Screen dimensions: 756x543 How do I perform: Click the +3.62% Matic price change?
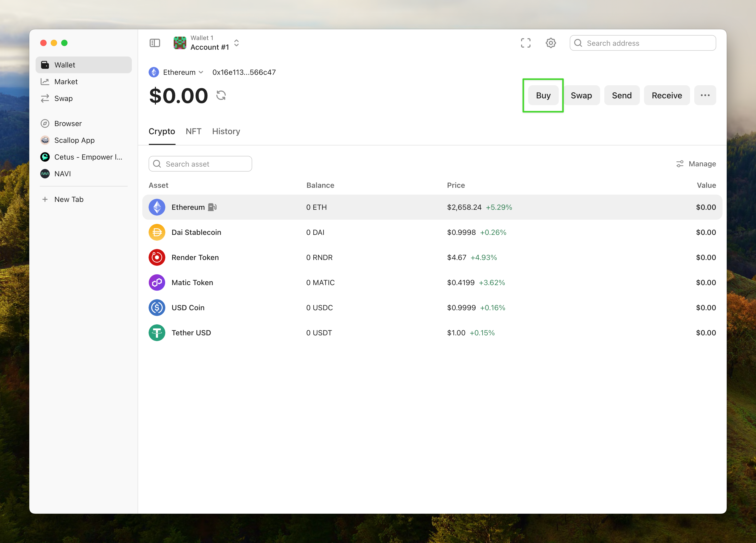pyautogui.click(x=492, y=283)
